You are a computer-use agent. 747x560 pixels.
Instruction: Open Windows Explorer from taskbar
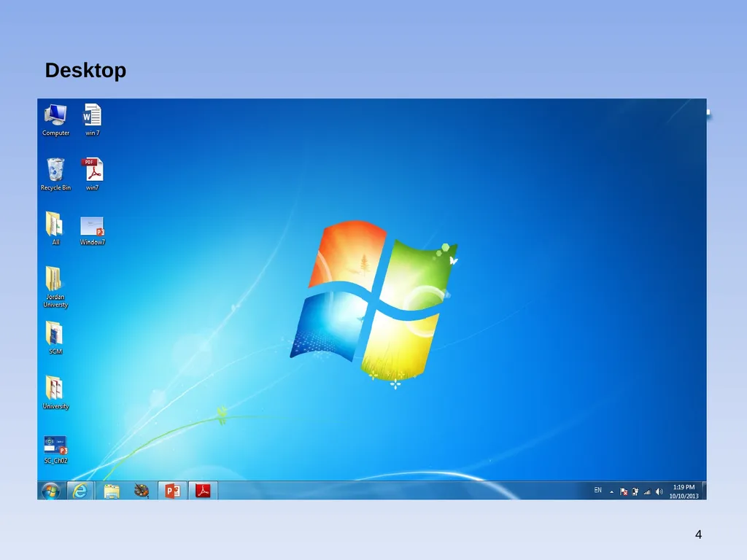click(112, 491)
